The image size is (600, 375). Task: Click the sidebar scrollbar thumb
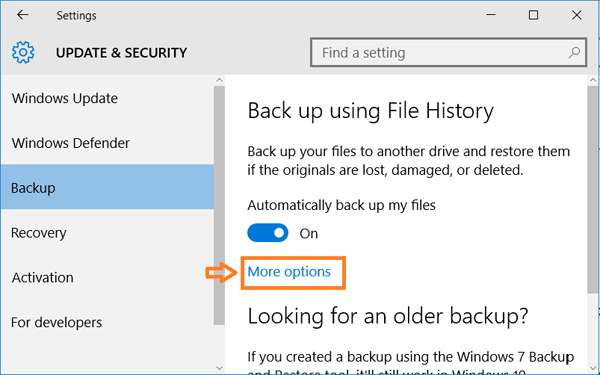219,205
